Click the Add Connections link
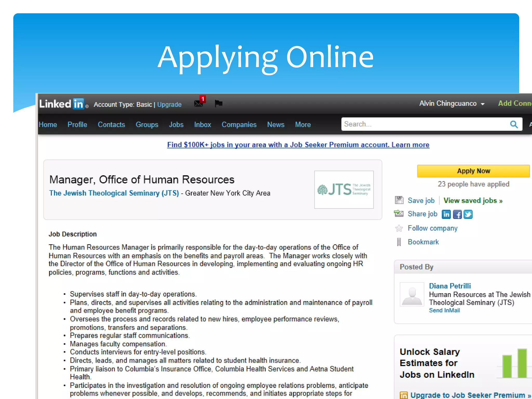 515,103
